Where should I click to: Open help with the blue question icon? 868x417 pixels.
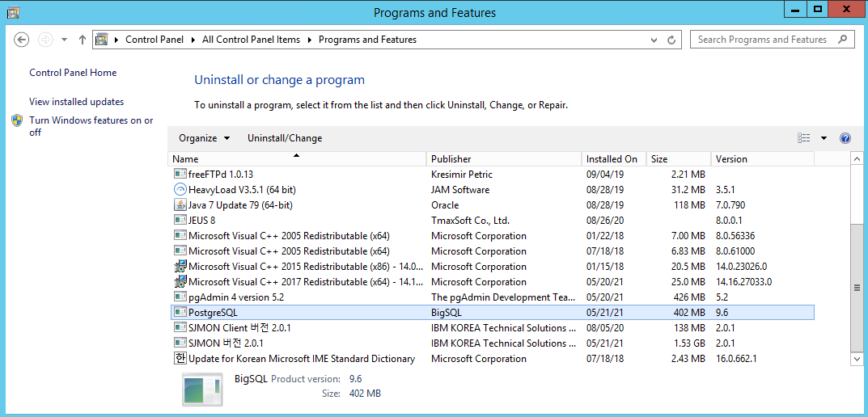coord(845,138)
